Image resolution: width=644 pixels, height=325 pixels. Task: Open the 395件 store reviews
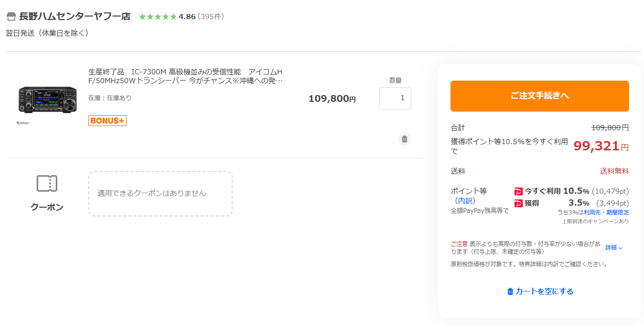[x=211, y=17]
